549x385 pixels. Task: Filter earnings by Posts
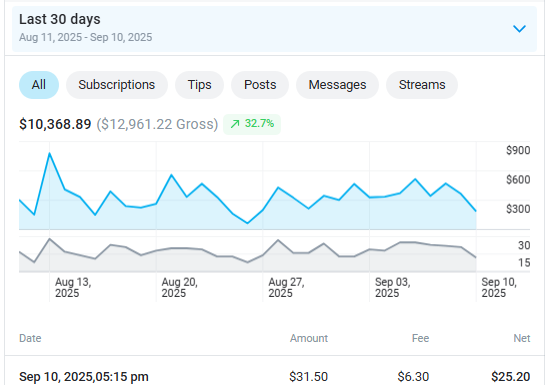click(x=260, y=85)
